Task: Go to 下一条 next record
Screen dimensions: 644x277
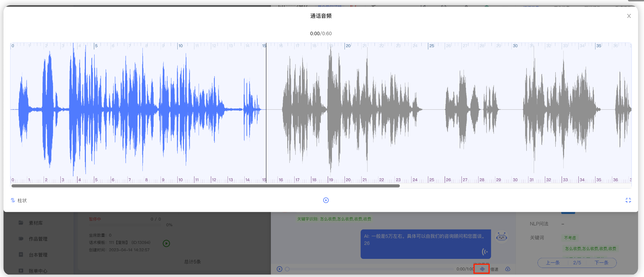Action: coord(601,263)
